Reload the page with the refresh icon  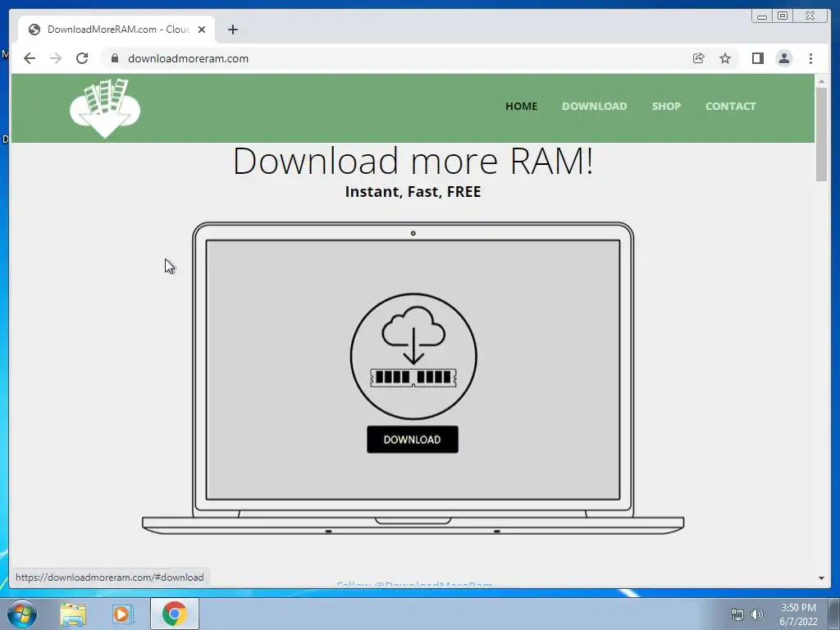coord(82,58)
